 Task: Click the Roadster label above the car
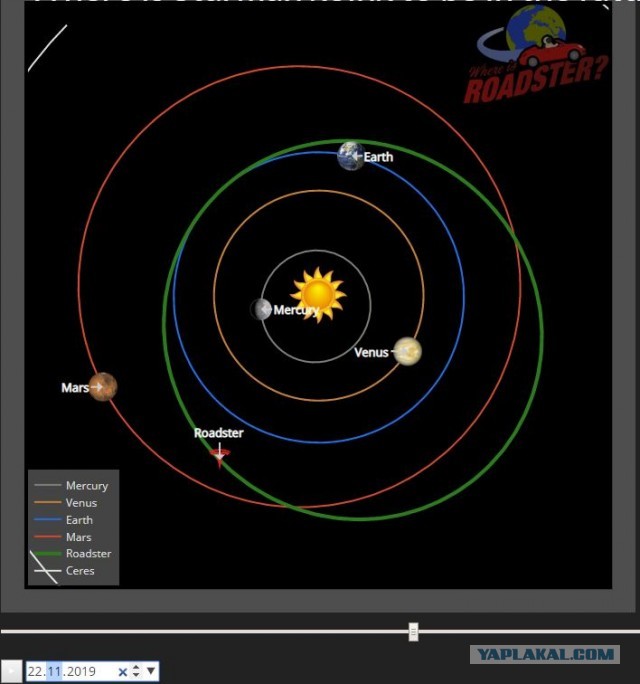(x=219, y=433)
